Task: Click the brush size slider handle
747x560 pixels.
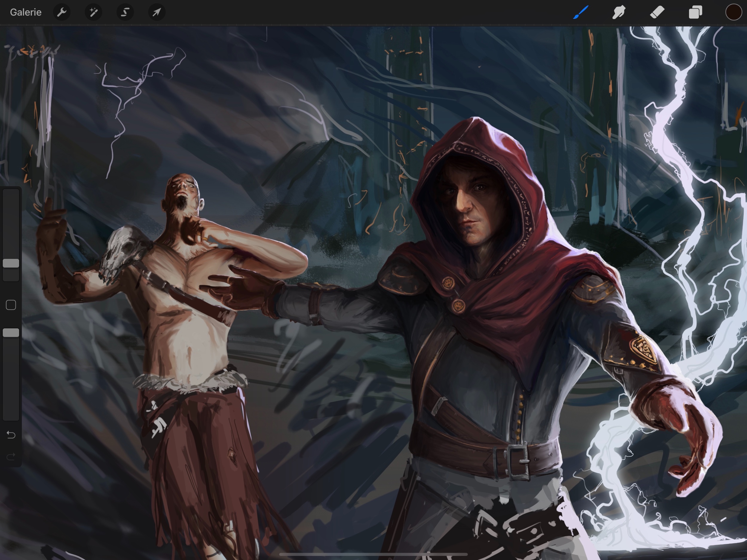Action: point(11,264)
